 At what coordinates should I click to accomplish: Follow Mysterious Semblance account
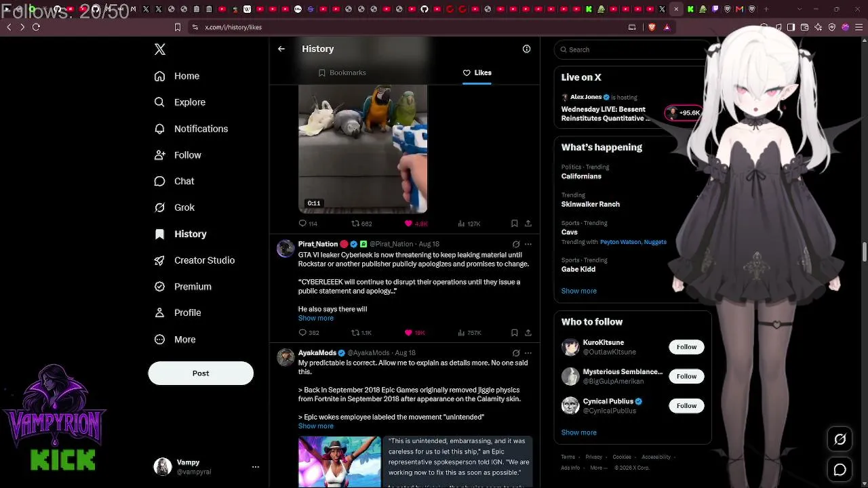click(x=686, y=376)
